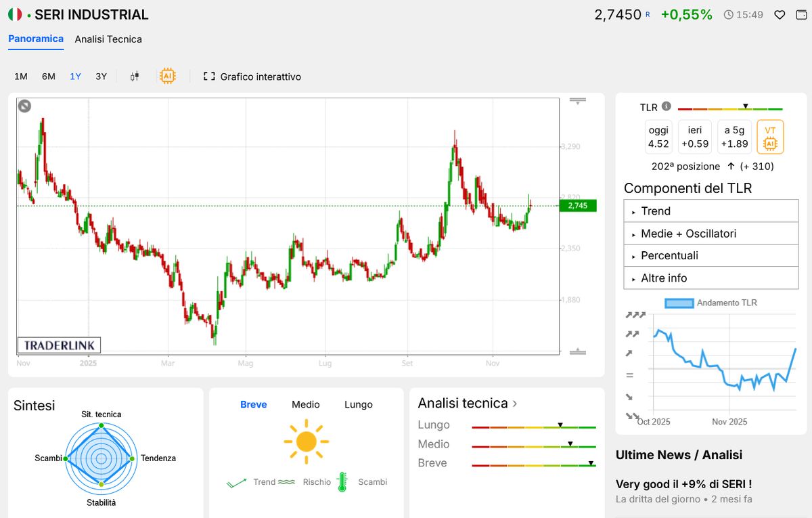
Task: Select the Lungo horizon option
Action: [x=358, y=404]
